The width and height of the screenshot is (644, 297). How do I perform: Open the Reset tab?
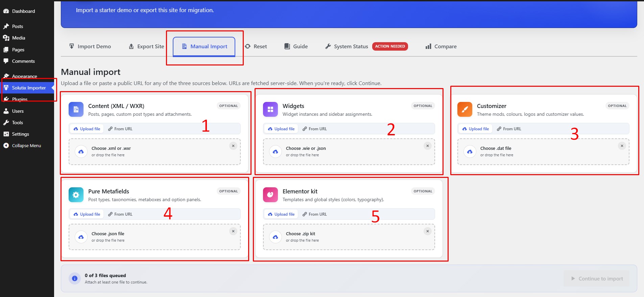coord(256,47)
